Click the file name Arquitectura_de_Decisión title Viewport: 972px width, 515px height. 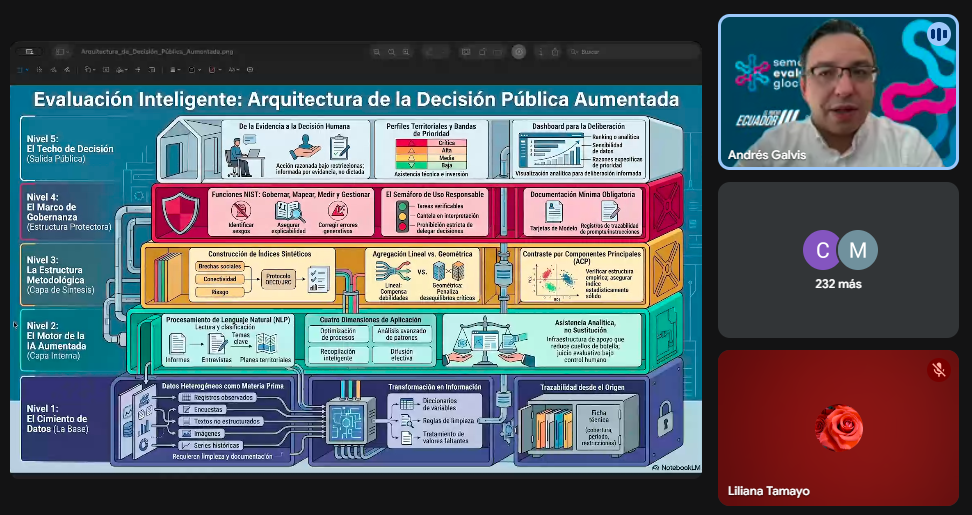click(157, 52)
